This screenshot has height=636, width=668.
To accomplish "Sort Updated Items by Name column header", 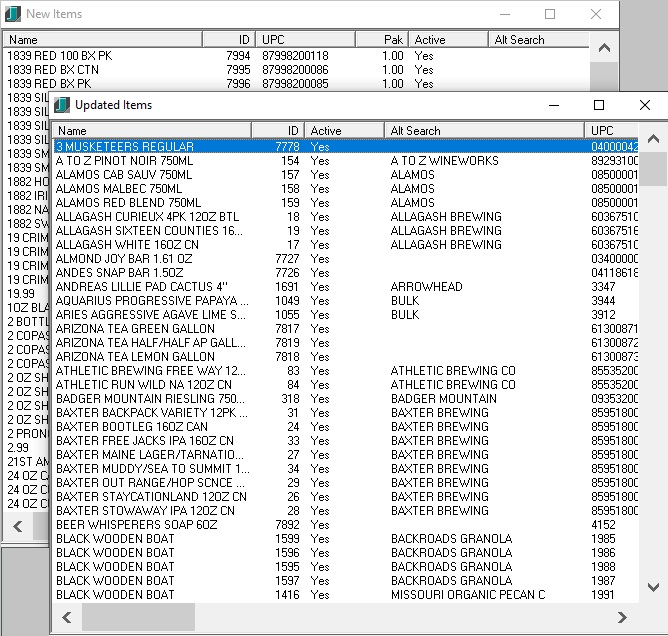I will coord(152,131).
